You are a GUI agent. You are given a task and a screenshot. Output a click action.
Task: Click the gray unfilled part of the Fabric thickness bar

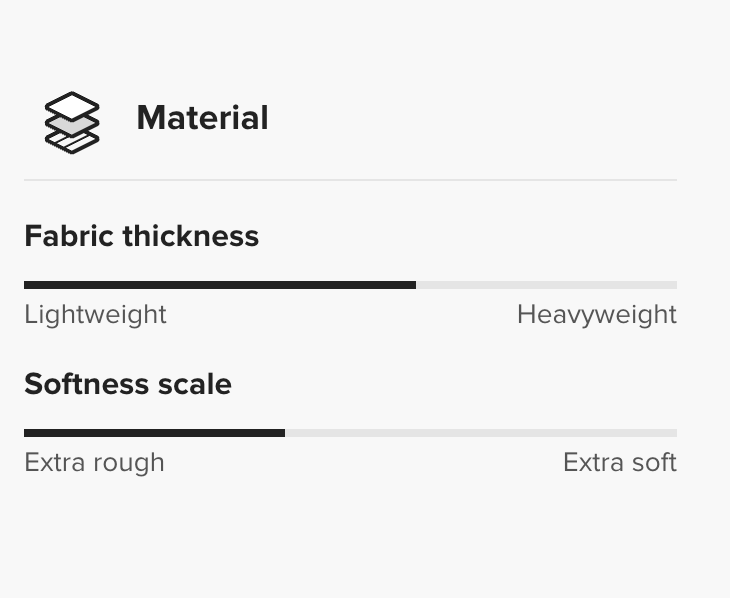[x=546, y=285]
